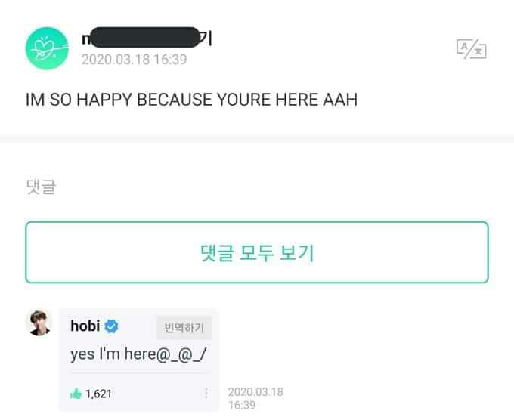
Task: Select the post timestamp 2020.03.18 16:39
Action: (x=134, y=60)
